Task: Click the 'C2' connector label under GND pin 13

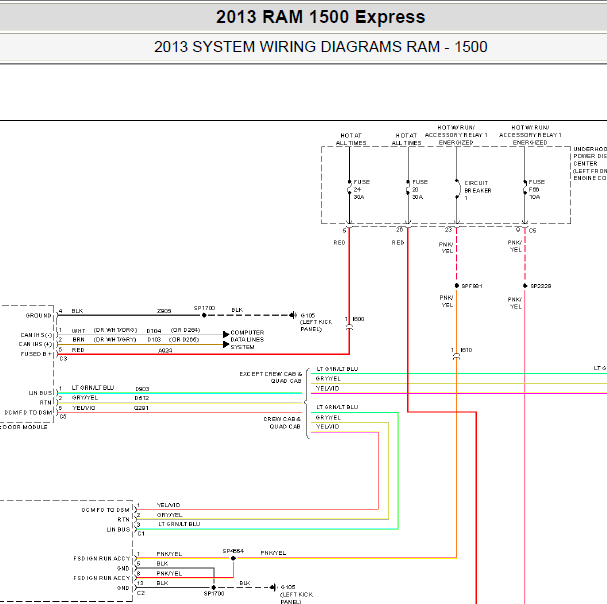Action: pyautogui.click(x=141, y=593)
